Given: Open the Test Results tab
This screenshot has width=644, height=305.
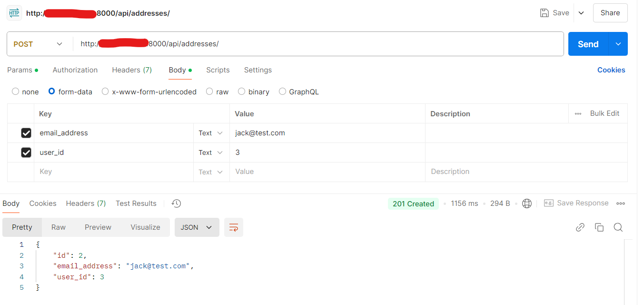Looking at the screenshot, I should click(136, 203).
